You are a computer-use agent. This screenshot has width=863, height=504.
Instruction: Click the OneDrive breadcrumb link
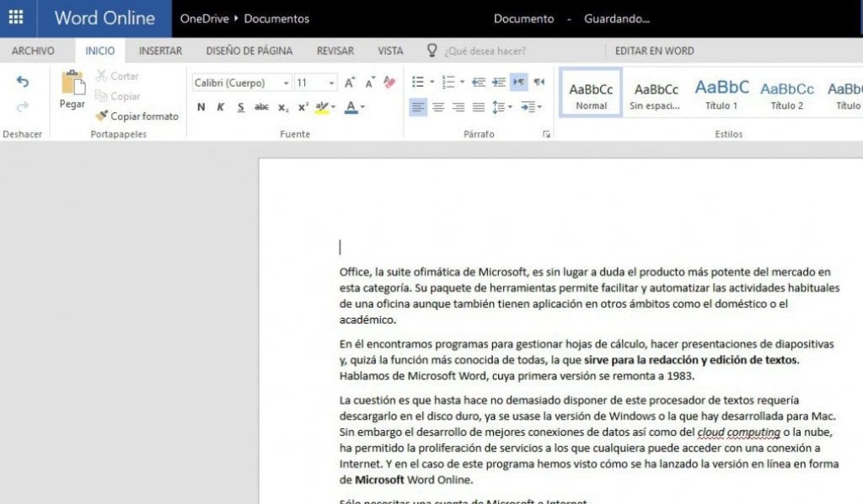(204, 19)
